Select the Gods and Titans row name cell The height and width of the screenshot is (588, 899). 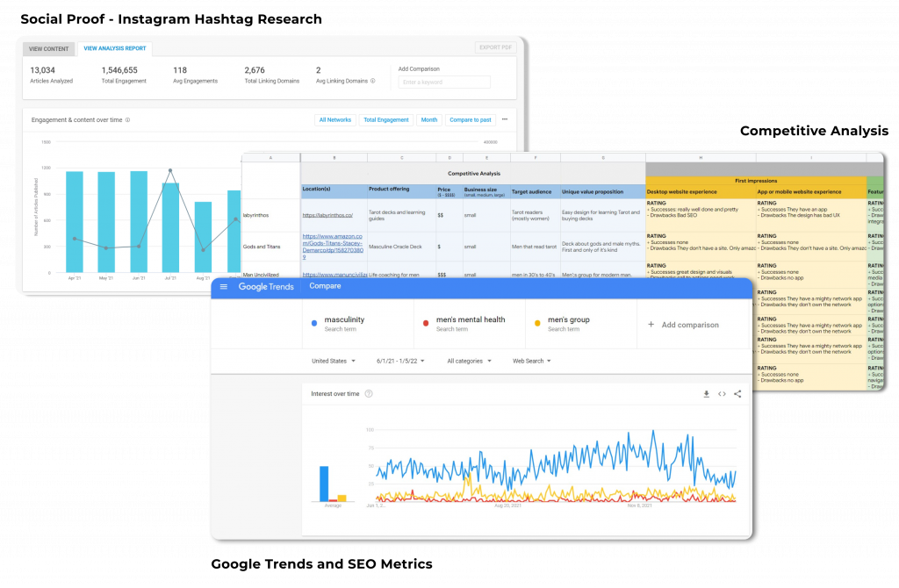click(271, 247)
